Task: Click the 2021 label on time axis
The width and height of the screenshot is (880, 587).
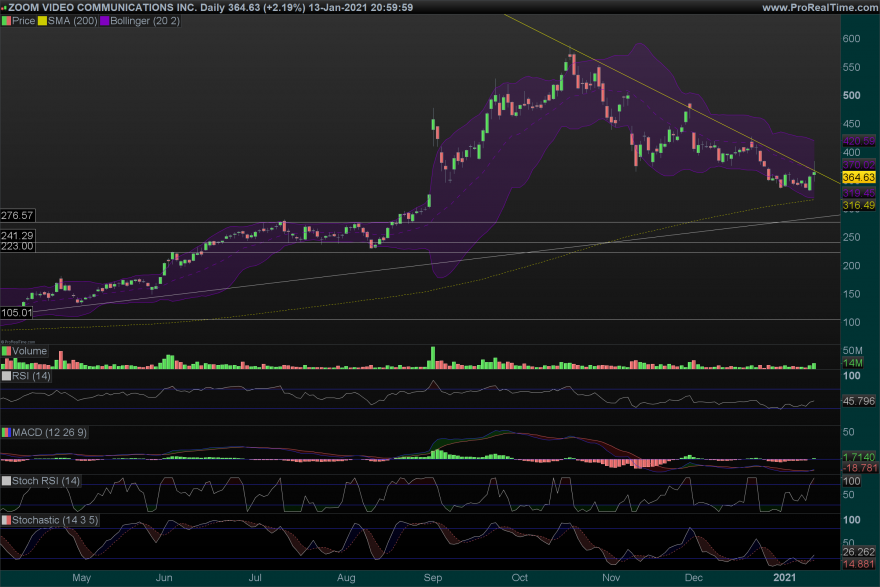Action: (x=785, y=578)
